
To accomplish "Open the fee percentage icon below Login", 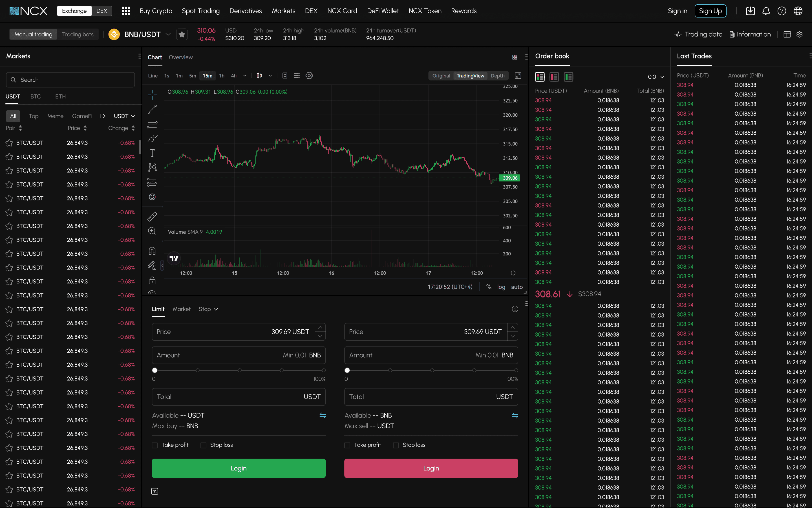I will point(155,491).
